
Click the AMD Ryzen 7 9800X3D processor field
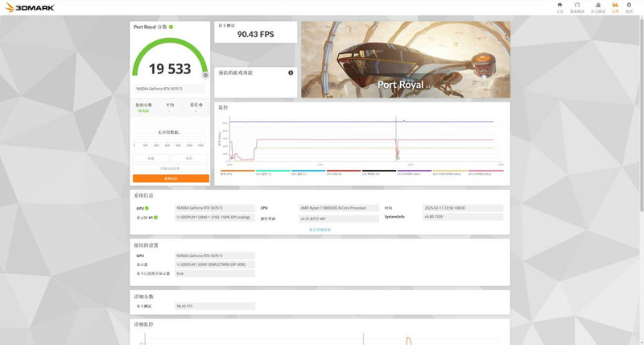(x=339, y=208)
